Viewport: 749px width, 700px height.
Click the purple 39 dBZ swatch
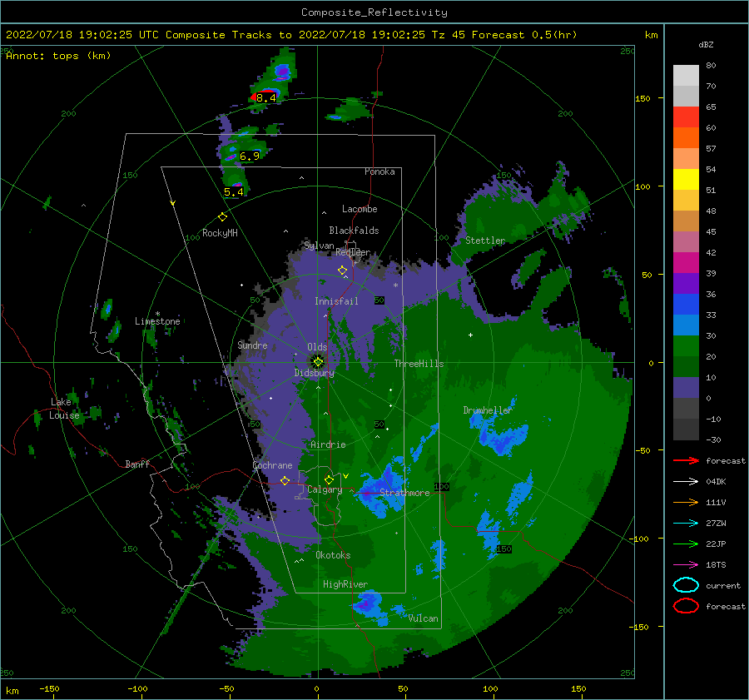pos(686,283)
